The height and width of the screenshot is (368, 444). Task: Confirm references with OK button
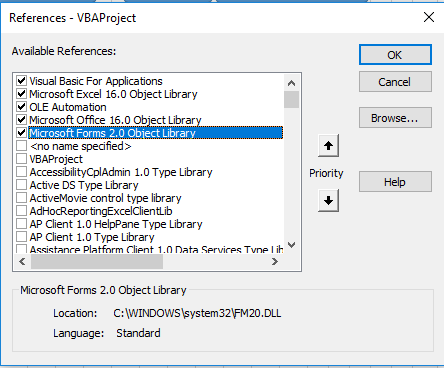(x=395, y=55)
